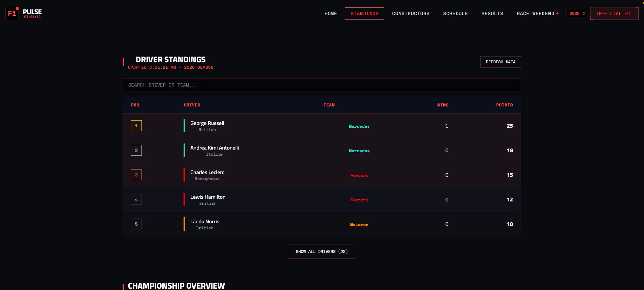Screen dimensions: 644x290
Task: Click Ferrari team in Charles Leclerc row
Action: [x=359, y=175]
